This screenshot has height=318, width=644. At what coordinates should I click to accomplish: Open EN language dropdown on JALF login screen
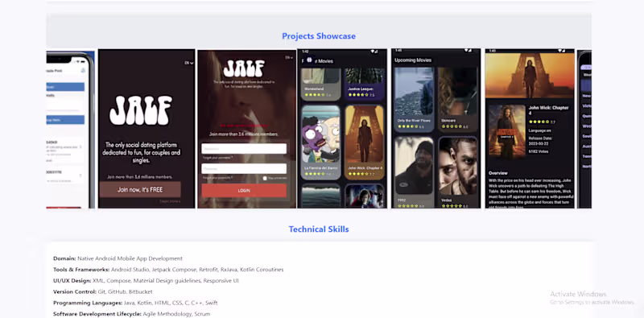[x=290, y=58]
